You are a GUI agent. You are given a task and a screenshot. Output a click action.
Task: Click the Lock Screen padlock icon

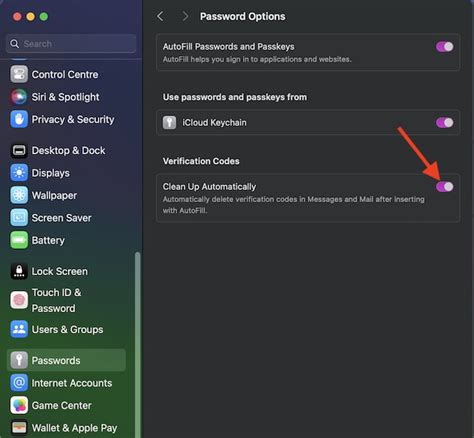click(19, 271)
